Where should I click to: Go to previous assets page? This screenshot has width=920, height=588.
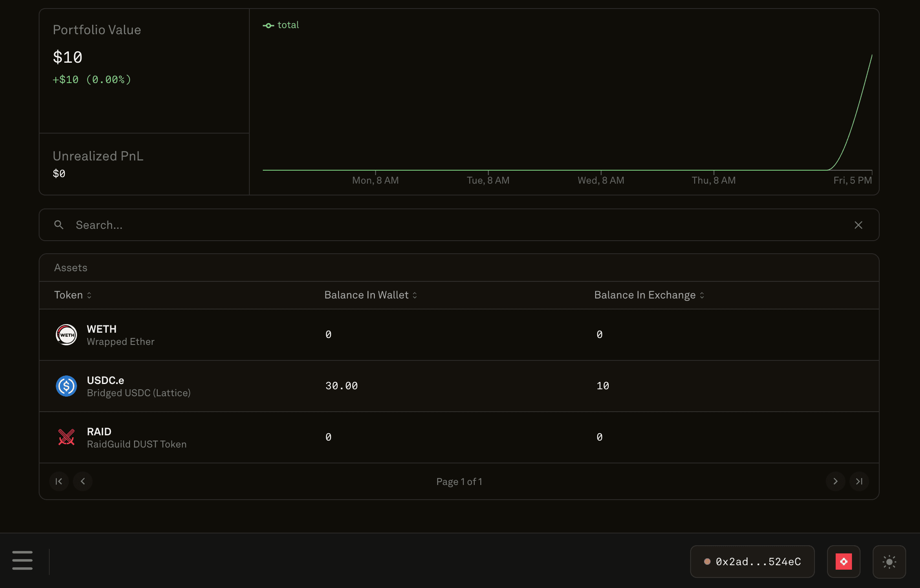(83, 481)
